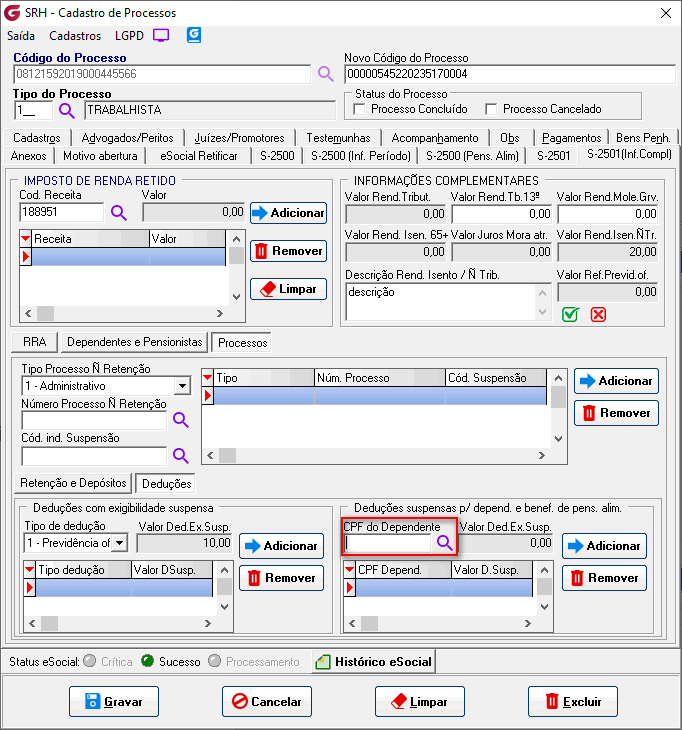This screenshot has height=730, width=682.
Task: Open the Dependentes e Pensionistas tab
Action: pos(135,342)
